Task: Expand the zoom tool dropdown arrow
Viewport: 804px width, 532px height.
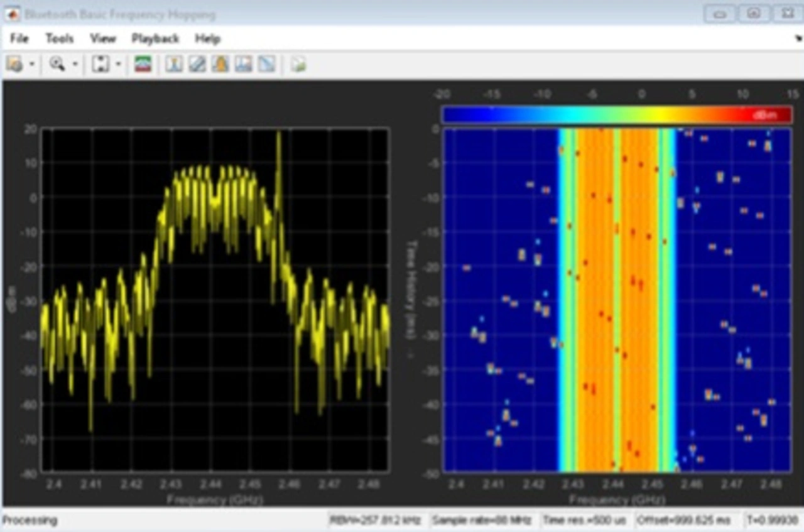Action: click(75, 64)
